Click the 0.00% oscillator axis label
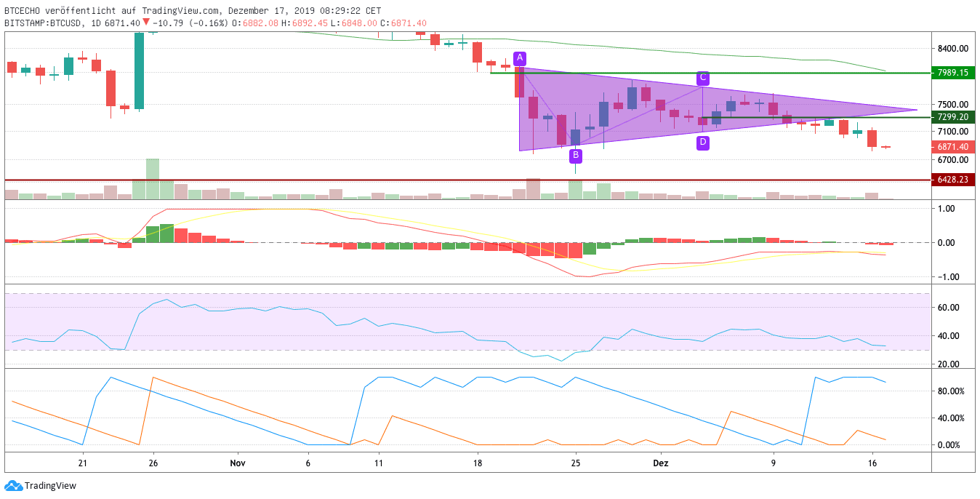The height and width of the screenshot is (499, 980). pyautogui.click(x=948, y=445)
